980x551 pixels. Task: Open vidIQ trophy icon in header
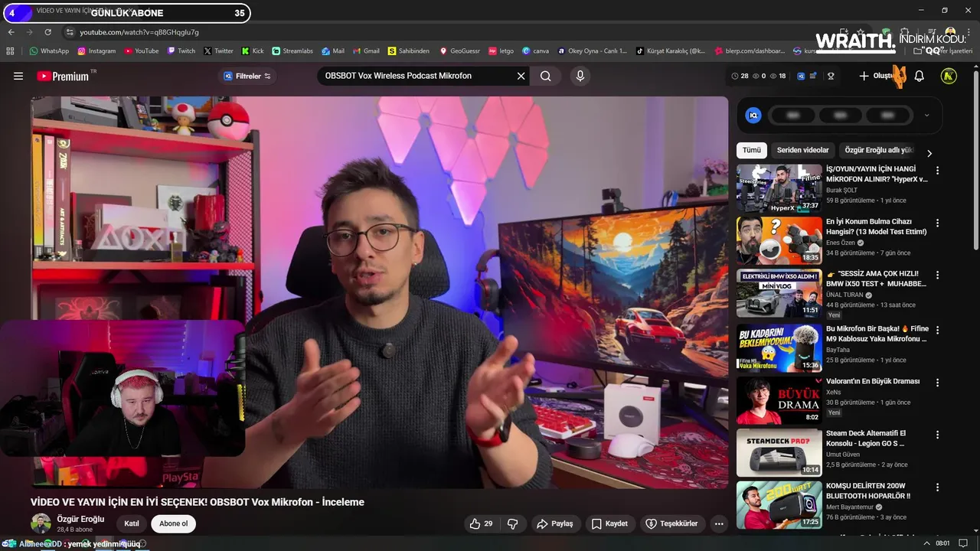[x=830, y=76]
